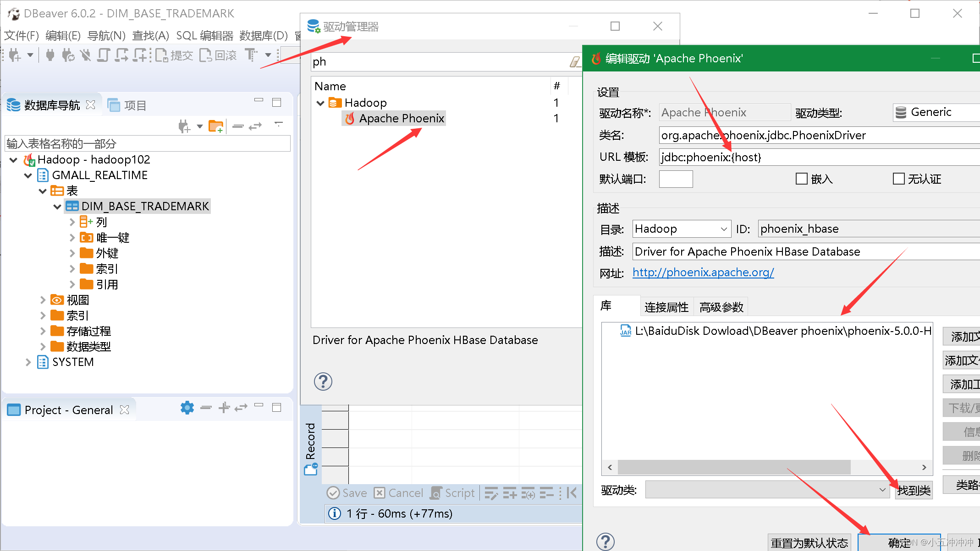The height and width of the screenshot is (551, 980).
Task: Click the collapse all icon in database navigator
Action: click(x=238, y=125)
